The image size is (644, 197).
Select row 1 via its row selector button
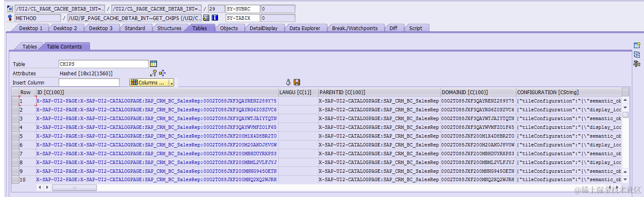coord(15,101)
